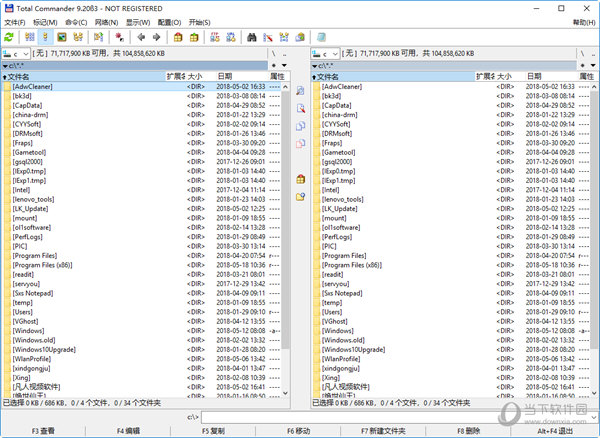Image resolution: width=600 pixels, height=438 pixels.
Task: Open the 命令(C) menu
Action: tap(76, 23)
